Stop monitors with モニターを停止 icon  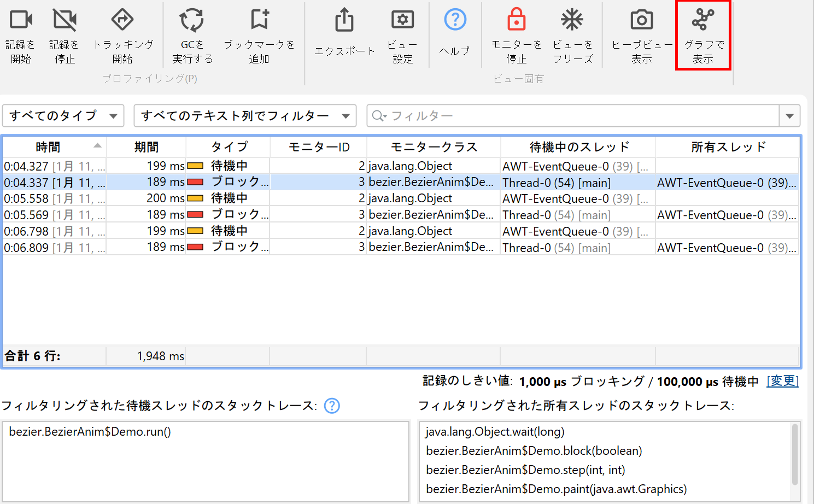pos(516,20)
